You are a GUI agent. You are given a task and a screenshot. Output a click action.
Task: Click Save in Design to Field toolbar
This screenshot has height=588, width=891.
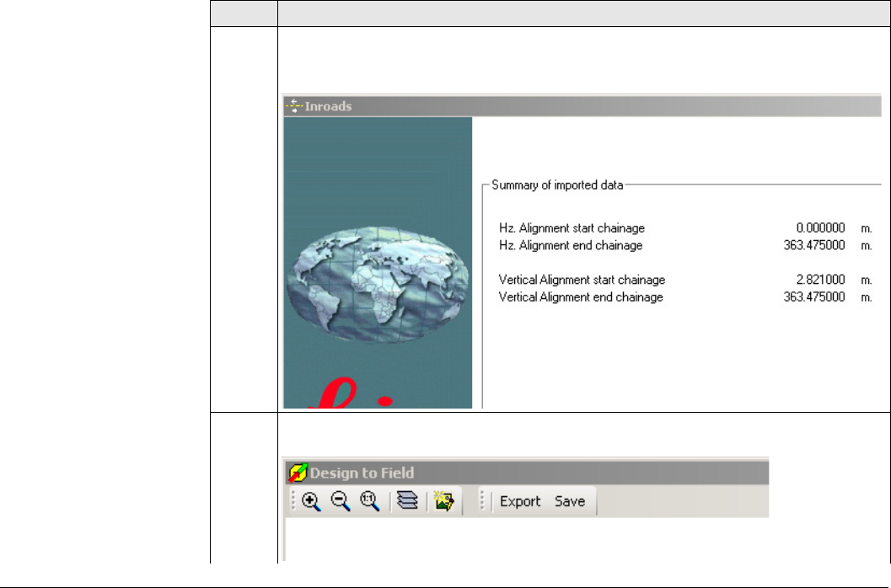pos(570,501)
